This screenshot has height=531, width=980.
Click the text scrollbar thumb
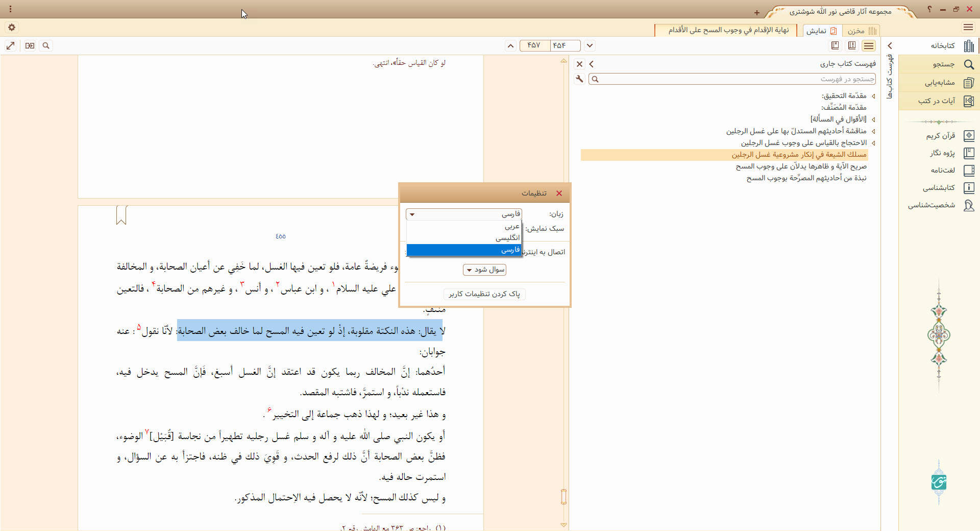563,497
